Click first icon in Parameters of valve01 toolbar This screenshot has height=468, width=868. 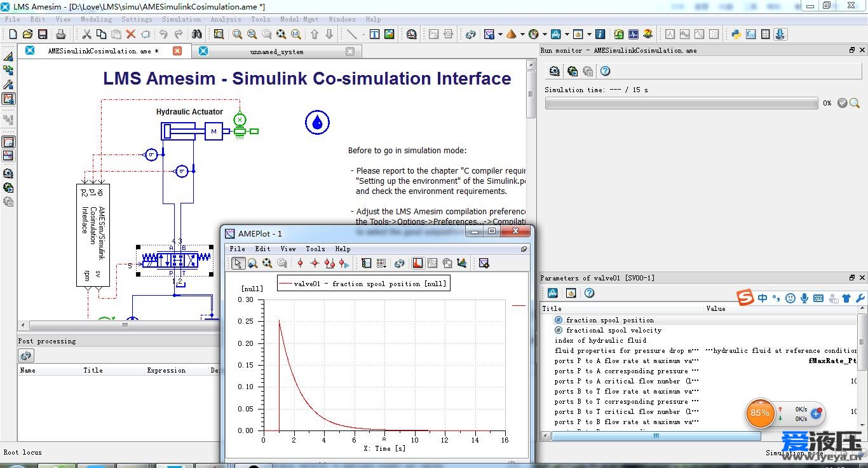click(553, 292)
